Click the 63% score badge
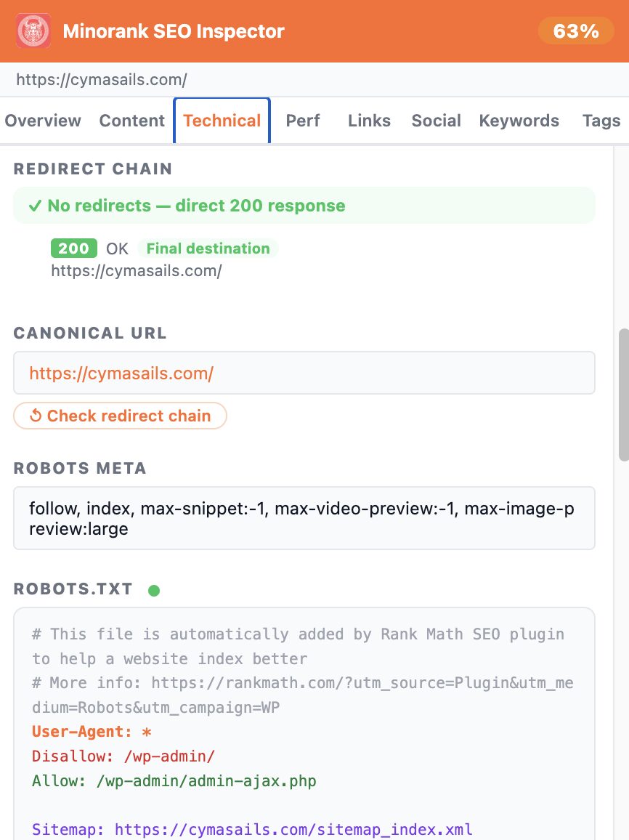This screenshot has width=629, height=840. click(575, 31)
